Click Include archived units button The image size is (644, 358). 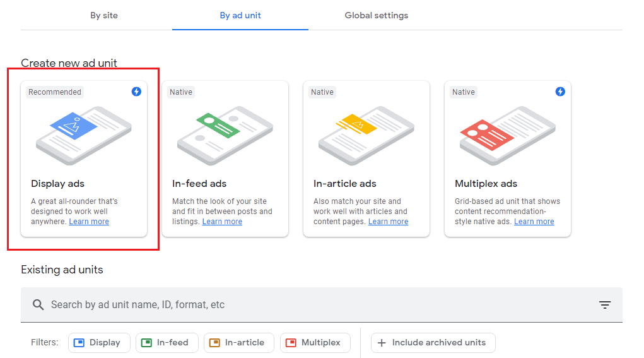433,343
